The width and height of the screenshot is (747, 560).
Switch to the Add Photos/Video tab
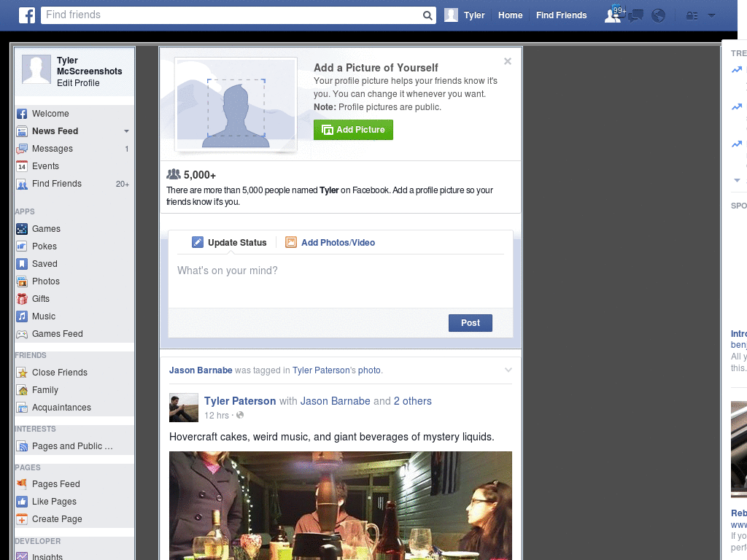336,242
